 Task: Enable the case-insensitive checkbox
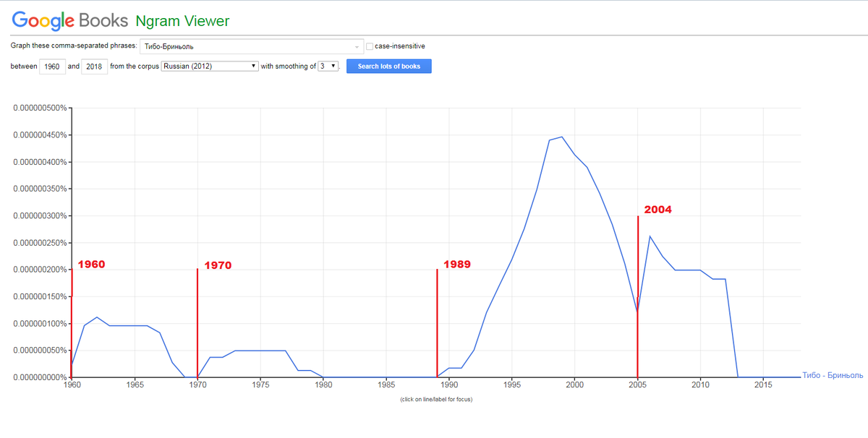pyautogui.click(x=370, y=46)
